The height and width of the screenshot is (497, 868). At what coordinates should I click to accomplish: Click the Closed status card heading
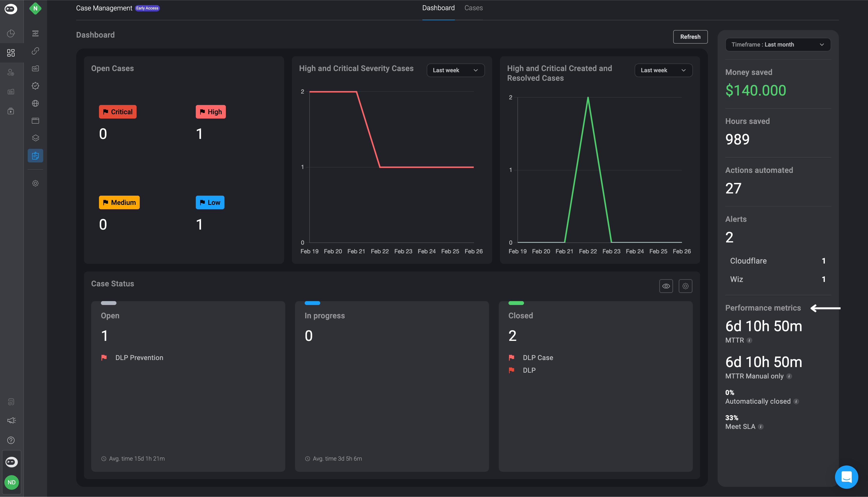click(x=520, y=316)
